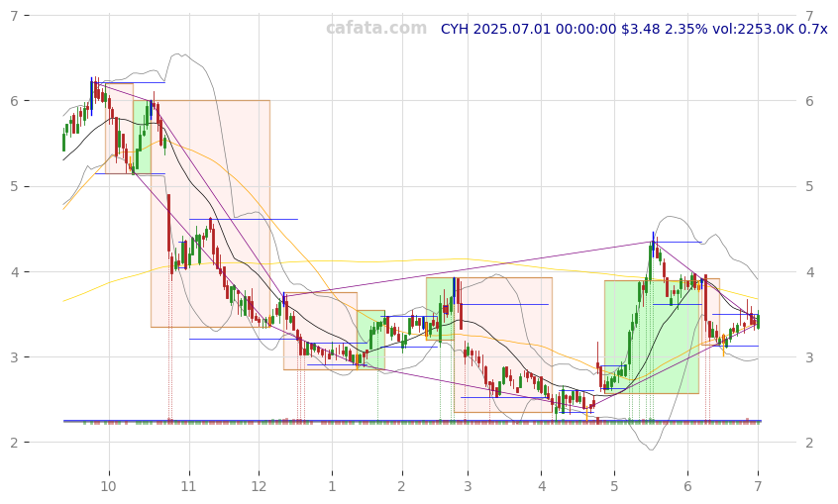Click right y-axis price label 3
This screenshot has height=504, width=838.
tap(809, 356)
